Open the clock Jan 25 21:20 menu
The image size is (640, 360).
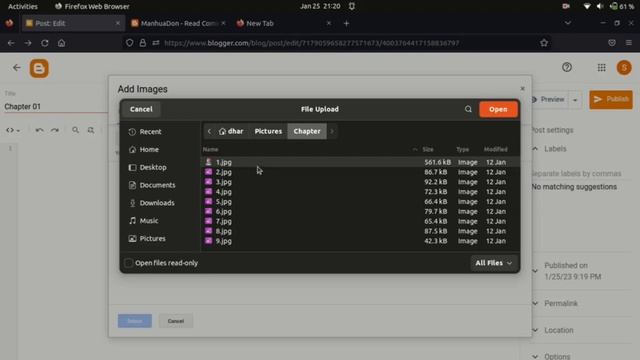click(320, 6)
